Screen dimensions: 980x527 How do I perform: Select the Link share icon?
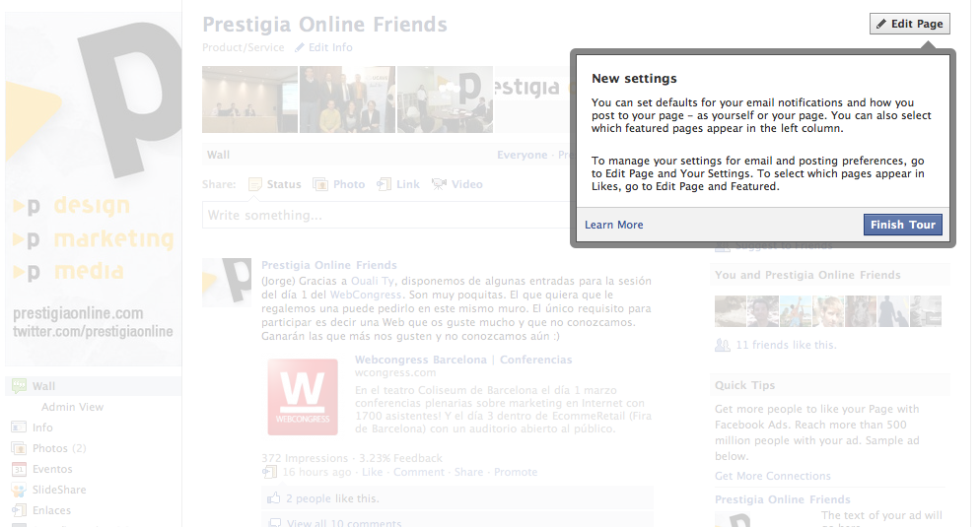pos(384,184)
